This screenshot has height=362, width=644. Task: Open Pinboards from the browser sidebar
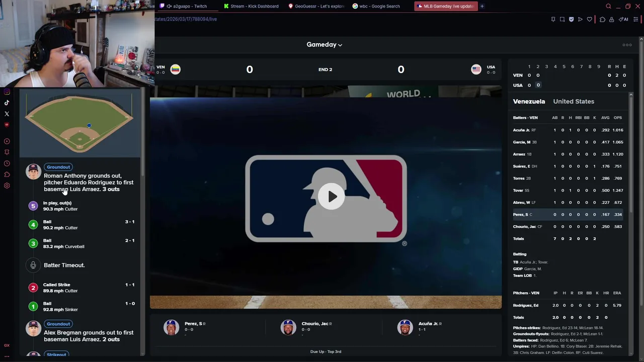click(7, 152)
